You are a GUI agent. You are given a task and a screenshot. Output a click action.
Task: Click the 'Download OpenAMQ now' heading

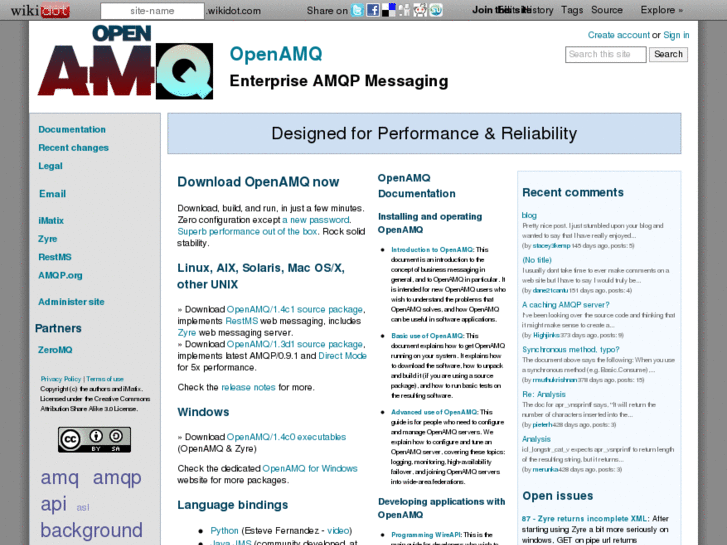[x=258, y=182]
